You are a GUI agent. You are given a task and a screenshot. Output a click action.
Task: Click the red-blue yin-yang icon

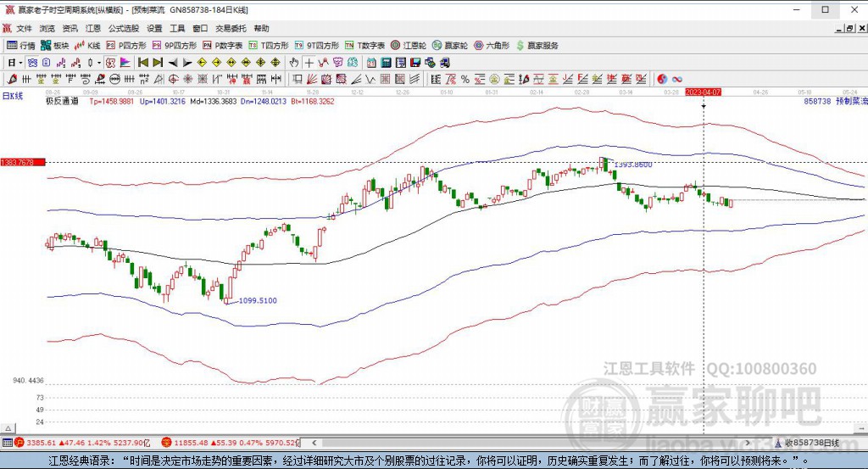click(662, 79)
